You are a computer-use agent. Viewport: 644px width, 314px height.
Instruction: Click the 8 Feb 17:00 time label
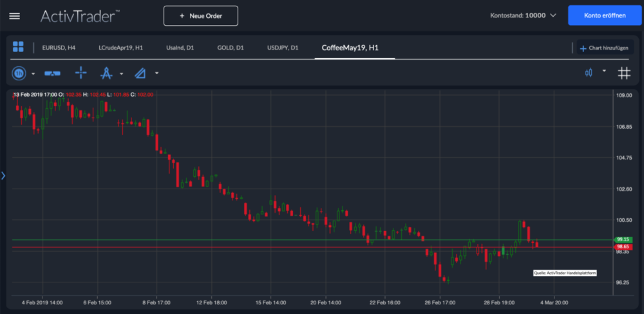pos(156,302)
